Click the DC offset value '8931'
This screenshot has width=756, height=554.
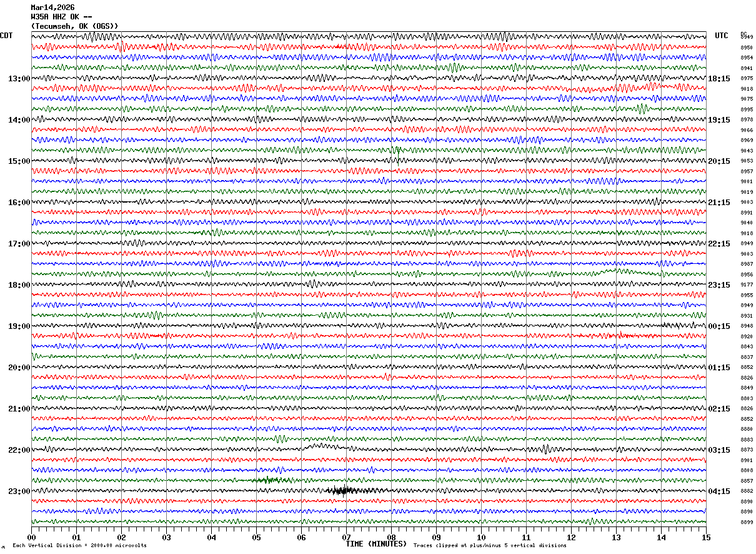(x=747, y=316)
